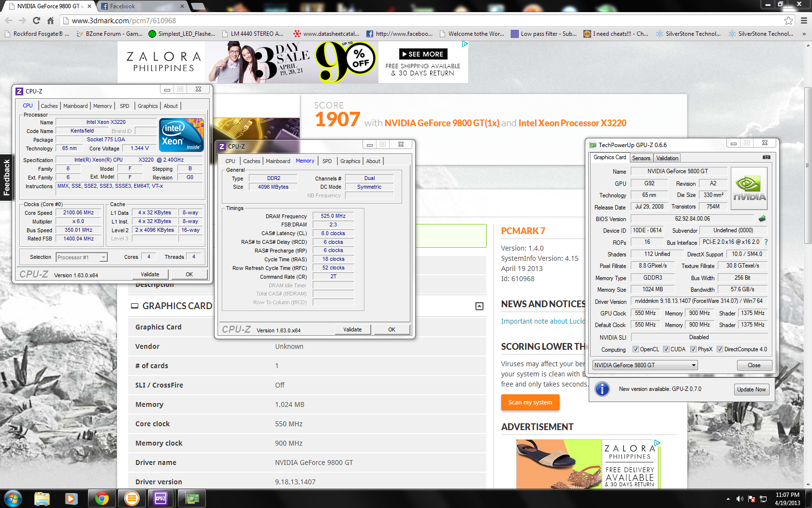This screenshot has width=812, height=508.
Task: Bookmark this page with the star icon
Action: coord(788,20)
